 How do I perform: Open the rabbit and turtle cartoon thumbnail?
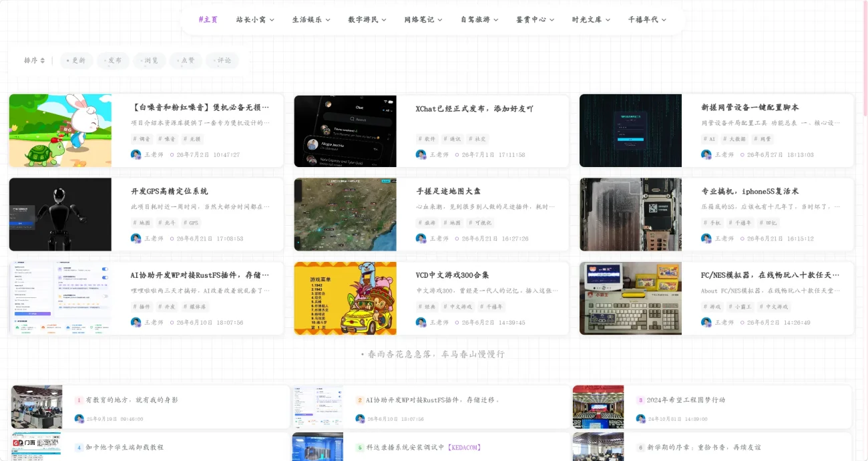60,130
